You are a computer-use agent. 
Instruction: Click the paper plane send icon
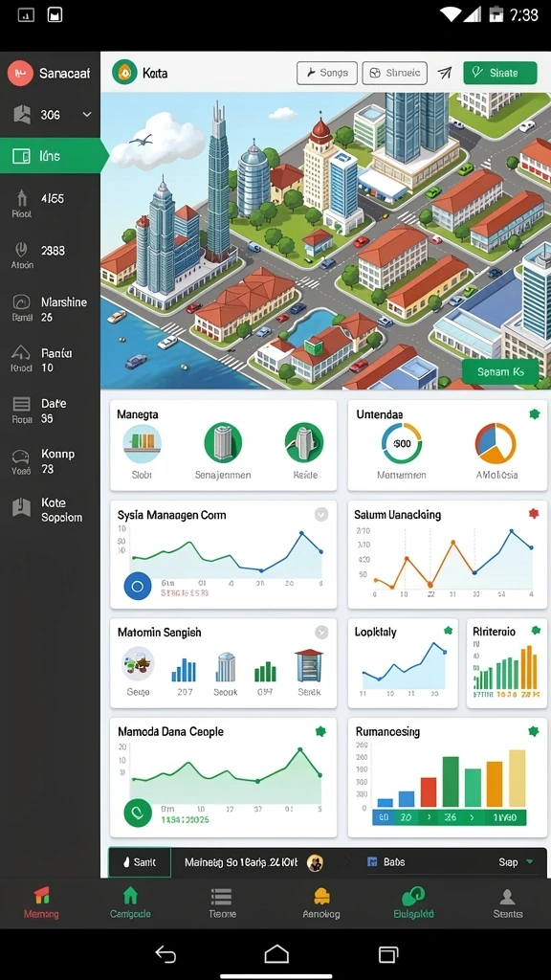pos(445,73)
